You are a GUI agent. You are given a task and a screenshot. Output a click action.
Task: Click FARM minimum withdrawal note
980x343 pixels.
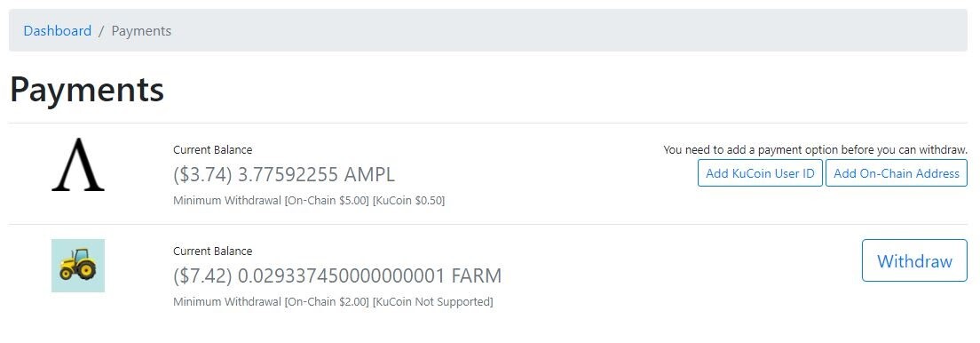[x=333, y=302]
